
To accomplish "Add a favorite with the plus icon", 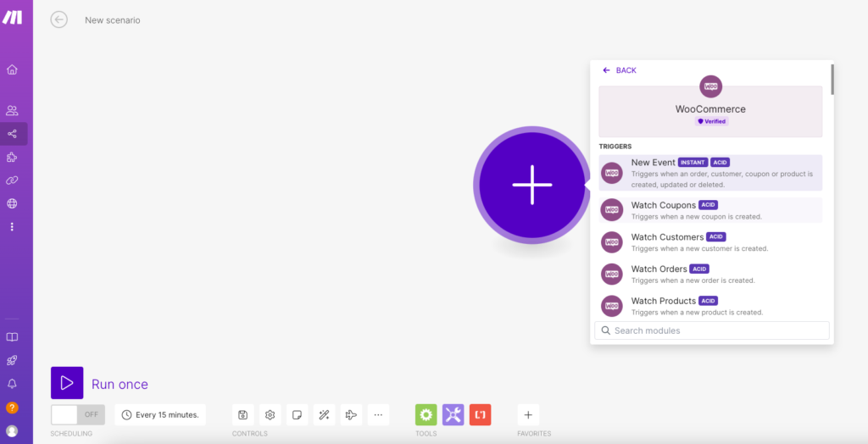I will coord(528,414).
